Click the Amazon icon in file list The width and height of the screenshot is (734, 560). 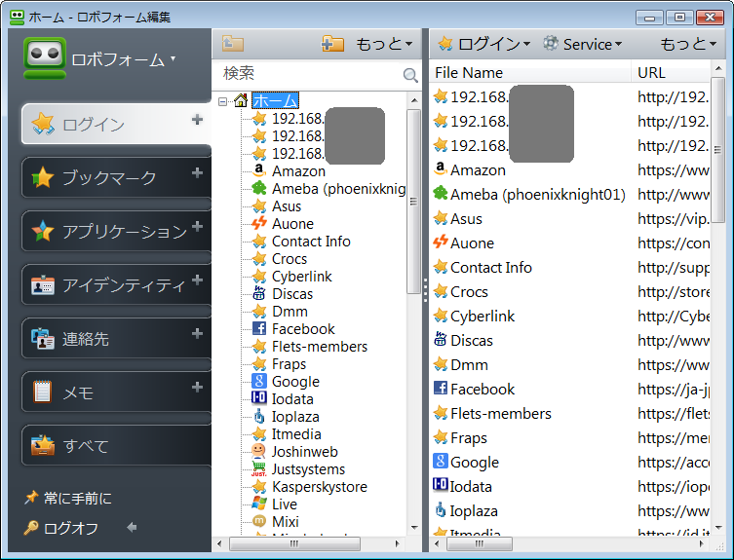(441, 170)
